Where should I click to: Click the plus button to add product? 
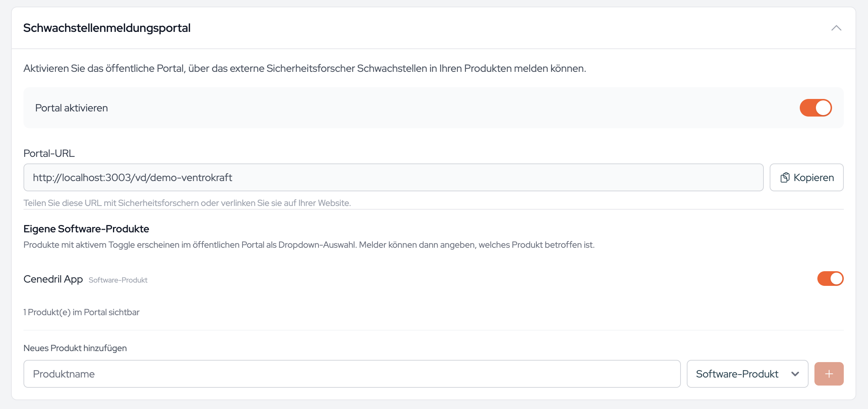[x=829, y=374]
